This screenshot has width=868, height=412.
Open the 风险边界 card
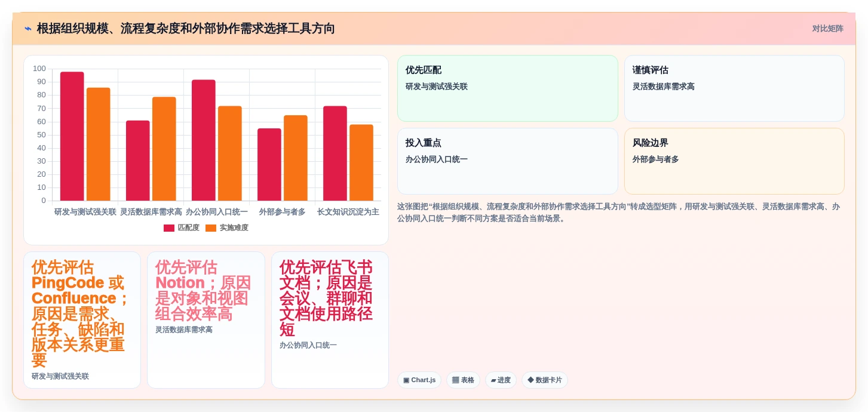(734, 161)
